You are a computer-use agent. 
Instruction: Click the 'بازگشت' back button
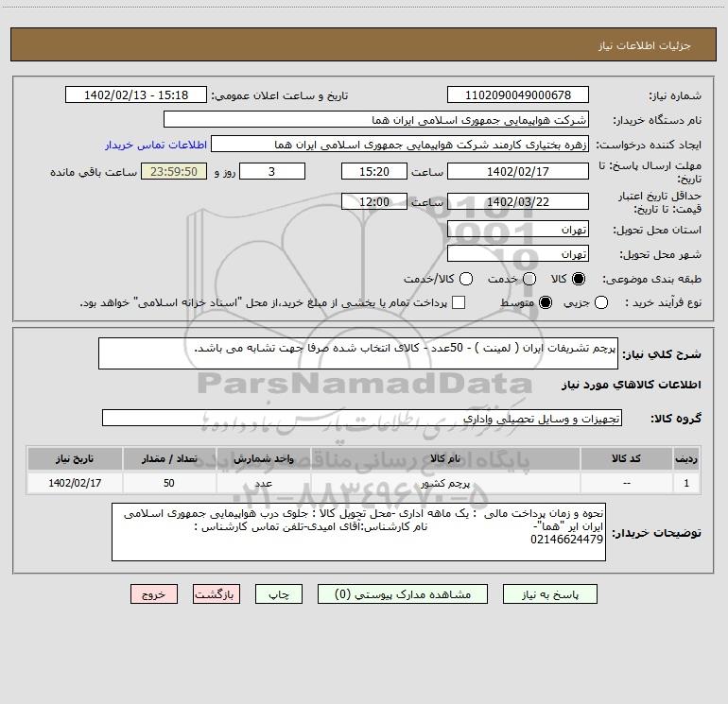[x=215, y=594]
